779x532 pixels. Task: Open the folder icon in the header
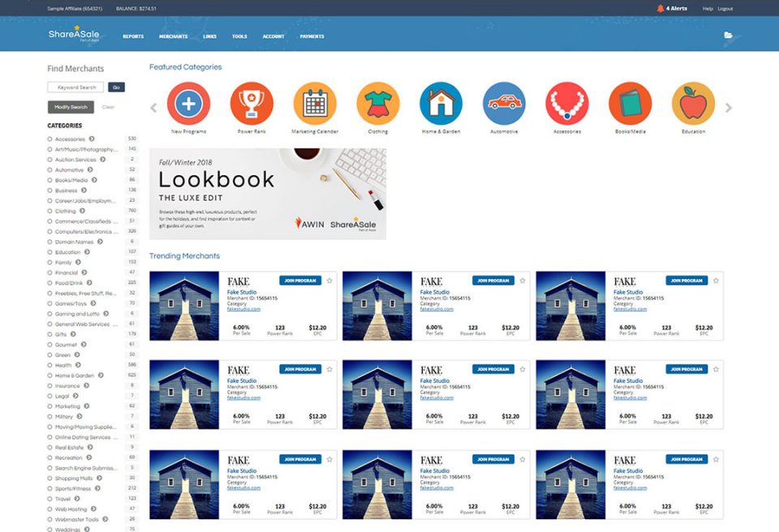[x=728, y=36]
